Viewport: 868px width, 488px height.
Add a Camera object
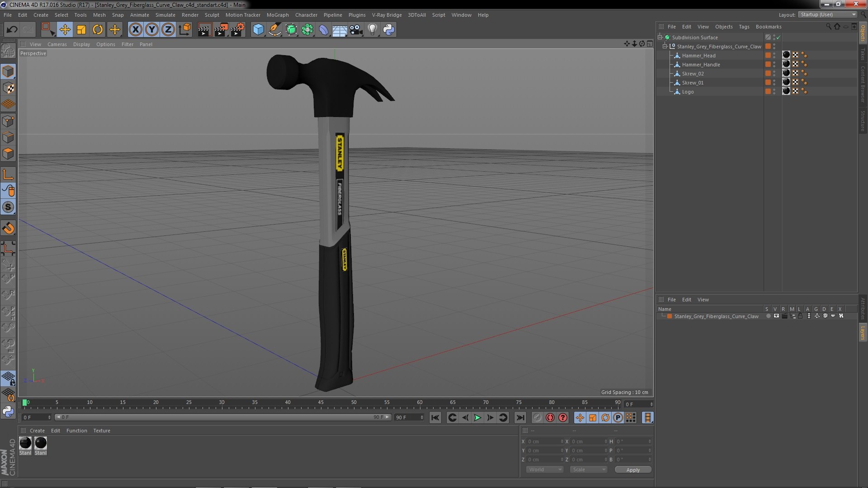click(356, 30)
